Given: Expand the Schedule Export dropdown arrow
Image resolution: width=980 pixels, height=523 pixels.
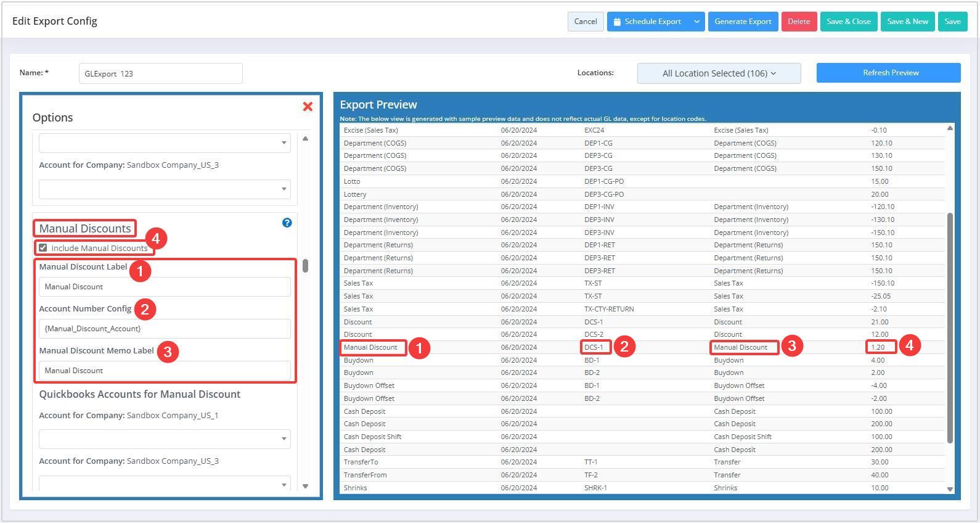Looking at the screenshot, I should 696,22.
